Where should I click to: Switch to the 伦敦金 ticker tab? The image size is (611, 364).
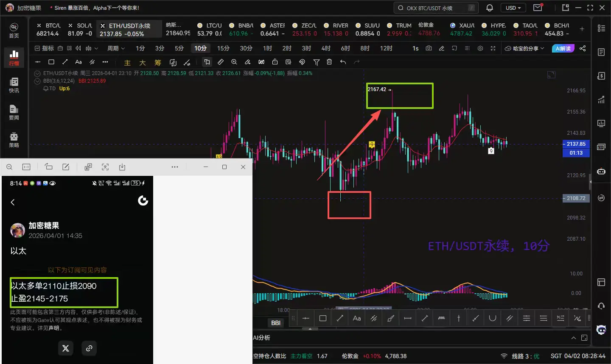click(x=429, y=30)
